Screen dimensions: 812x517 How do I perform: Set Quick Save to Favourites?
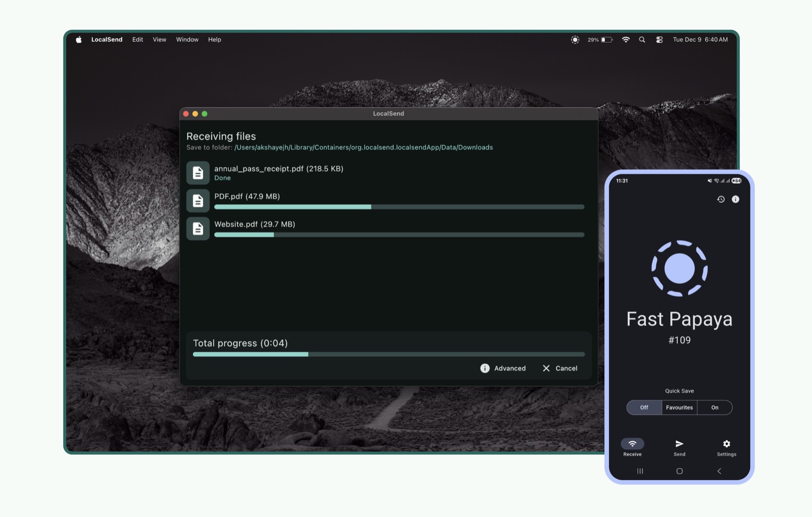pos(680,407)
